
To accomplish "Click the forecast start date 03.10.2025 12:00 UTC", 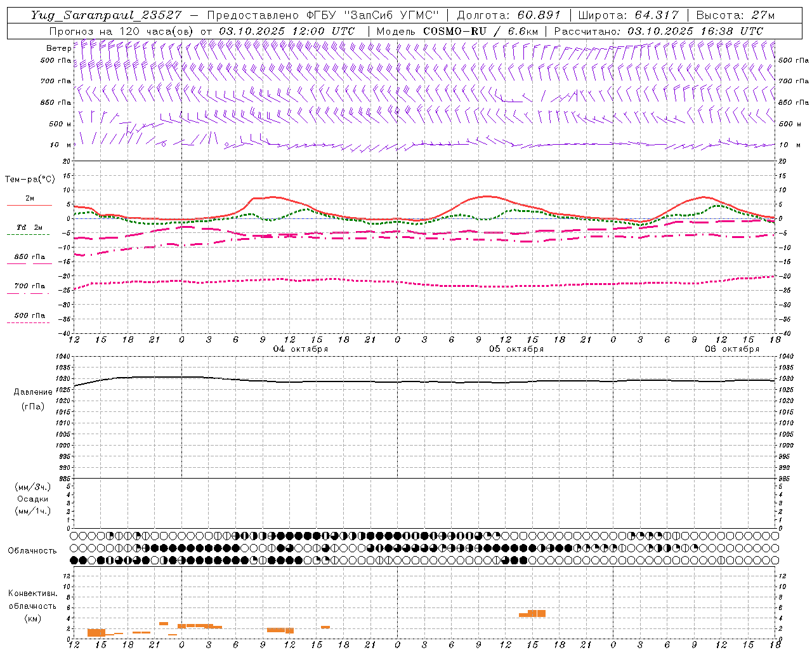I will point(287,31).
